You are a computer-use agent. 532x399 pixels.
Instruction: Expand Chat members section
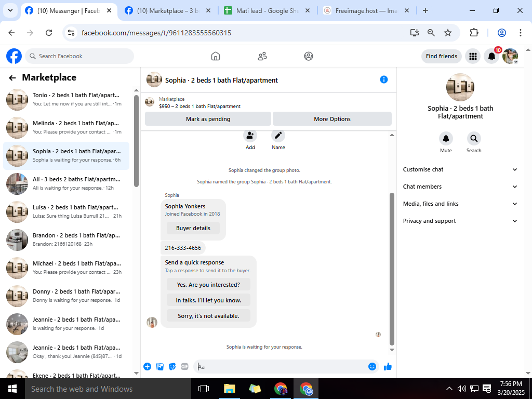pyautogui.click(x=460, y=187)
